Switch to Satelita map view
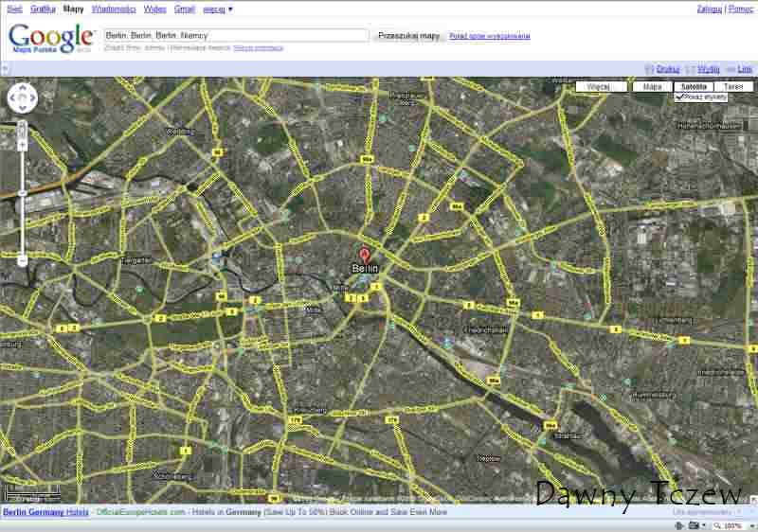 [x=694, y=86]
